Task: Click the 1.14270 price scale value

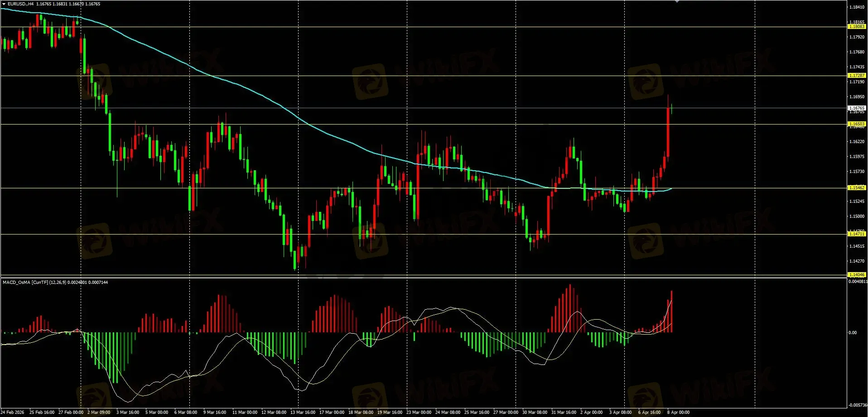Action: [x=857, y=261]
